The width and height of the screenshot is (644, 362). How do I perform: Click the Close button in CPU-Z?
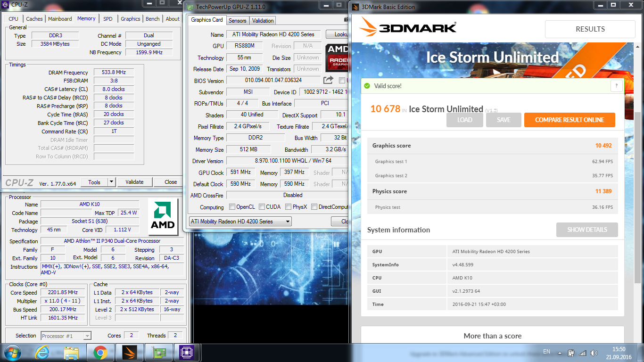click(x=171, y=182)
